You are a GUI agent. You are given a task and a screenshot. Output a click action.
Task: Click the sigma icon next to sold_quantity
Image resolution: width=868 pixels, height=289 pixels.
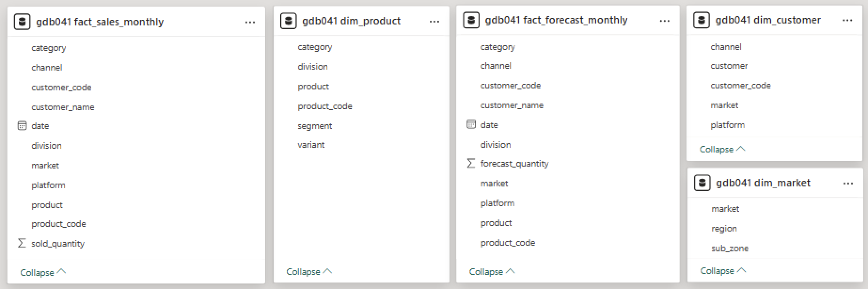pos(22,243)
